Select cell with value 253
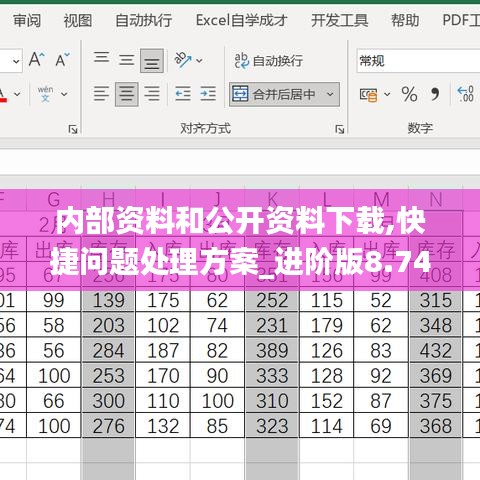This screenshot has width=480, height=480. click(108, 376)
